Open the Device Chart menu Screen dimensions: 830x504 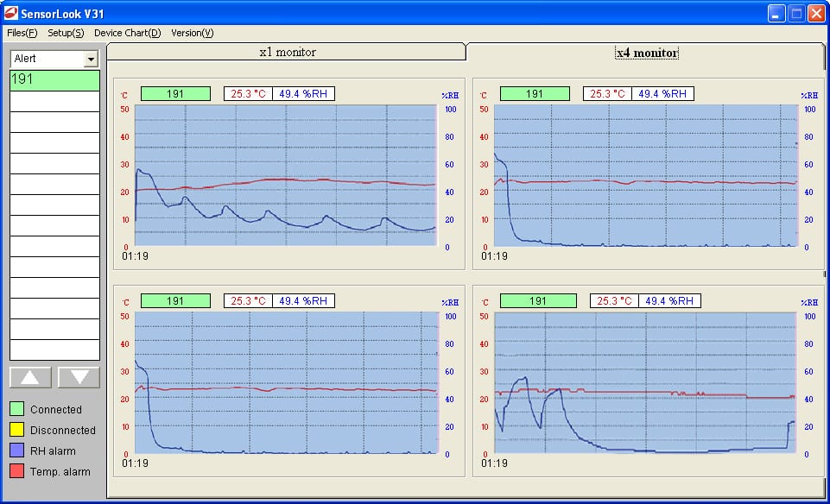(127, 33)
